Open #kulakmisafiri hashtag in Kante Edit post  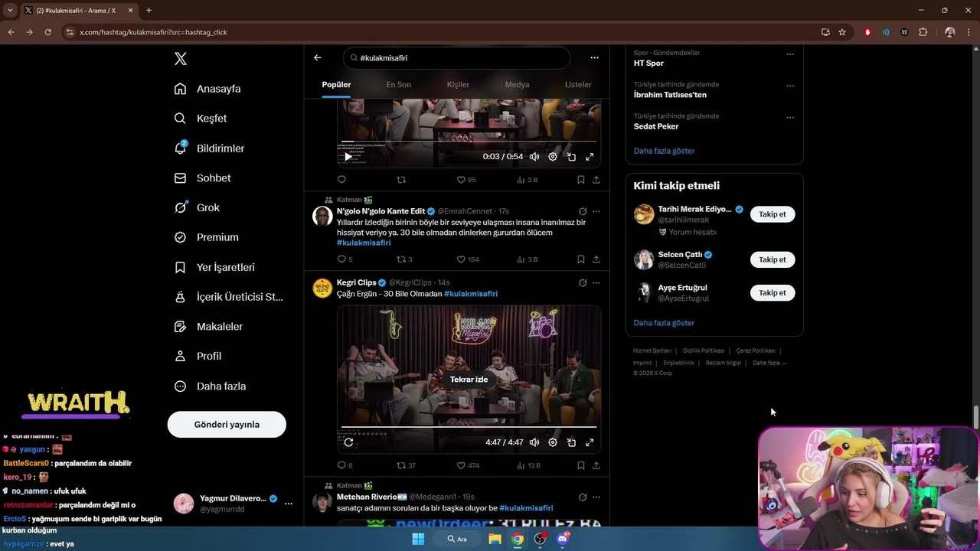[364, 243]
